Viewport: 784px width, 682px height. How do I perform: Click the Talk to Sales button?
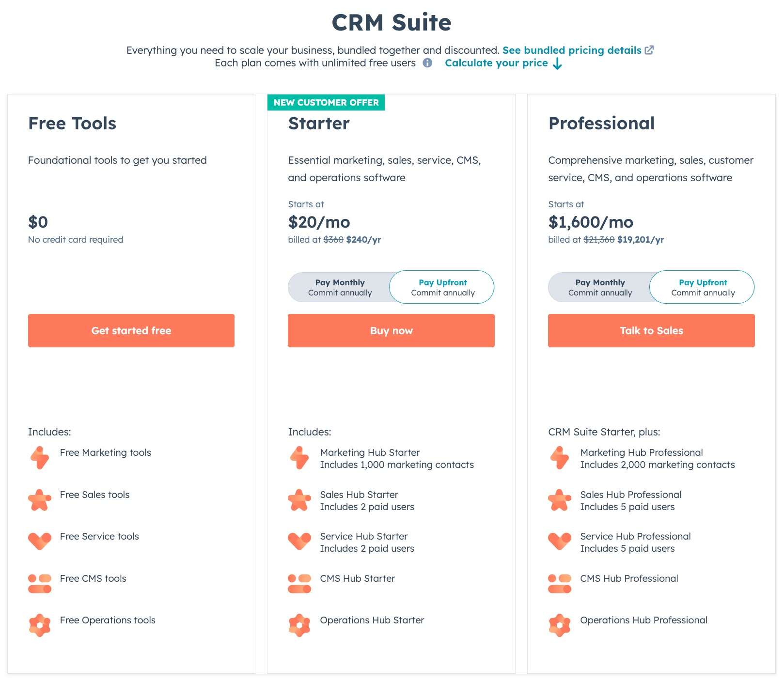(x=651, y=330)
